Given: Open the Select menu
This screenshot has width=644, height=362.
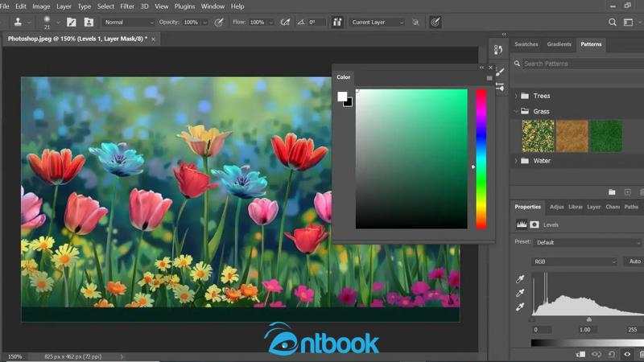Looking at the screenshot, I should tap(105, 6).
